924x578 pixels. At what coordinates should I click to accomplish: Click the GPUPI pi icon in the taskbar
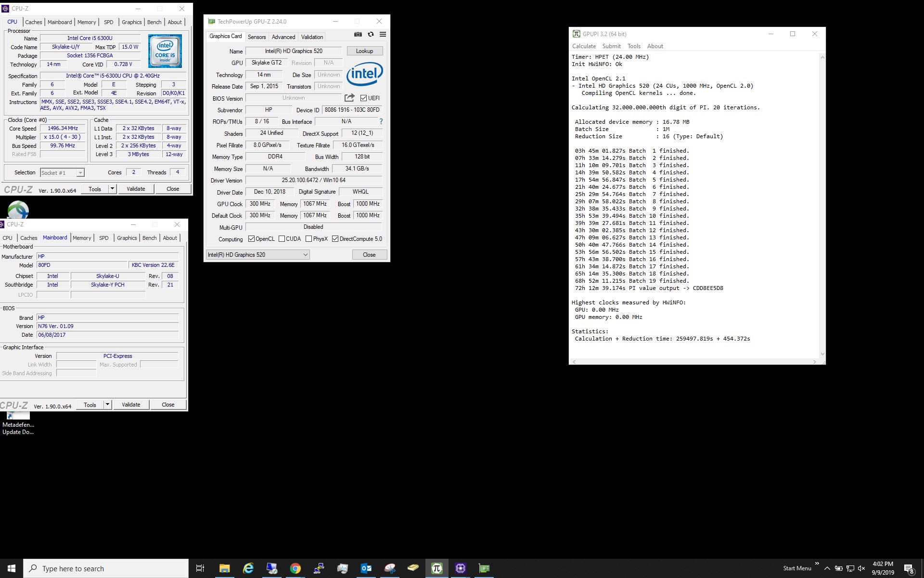(436, 568)
